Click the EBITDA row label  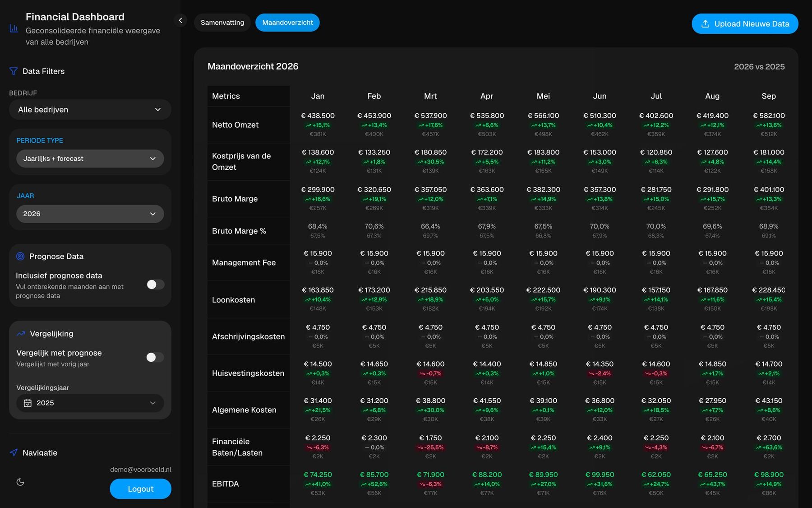(x=226, y=484)
